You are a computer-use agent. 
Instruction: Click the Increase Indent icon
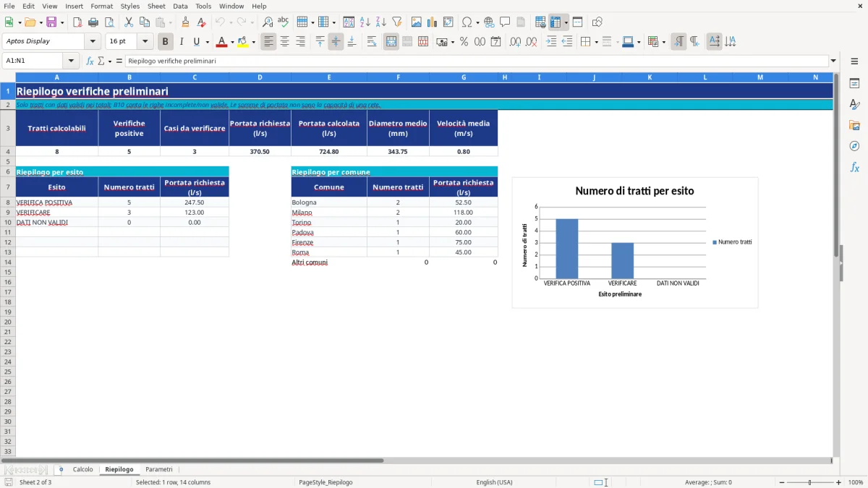[x=551, y=42]
